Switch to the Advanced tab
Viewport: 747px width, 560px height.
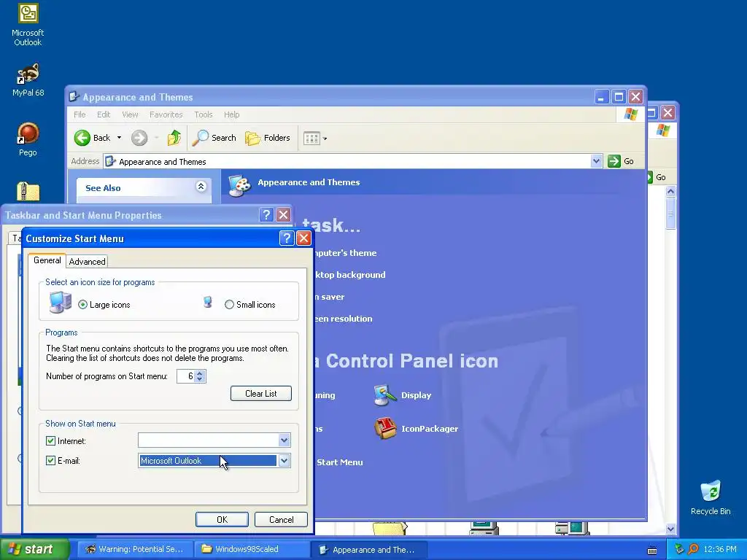click(x=88, y=262)
